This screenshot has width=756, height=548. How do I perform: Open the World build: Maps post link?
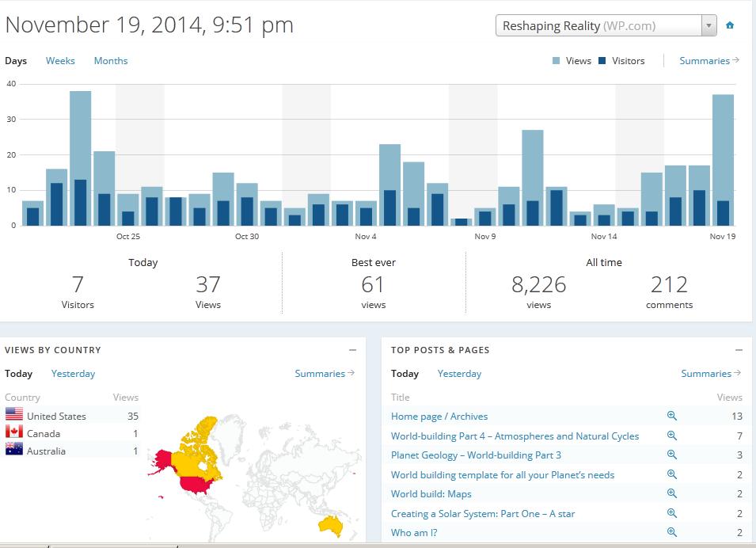(431, 494)
